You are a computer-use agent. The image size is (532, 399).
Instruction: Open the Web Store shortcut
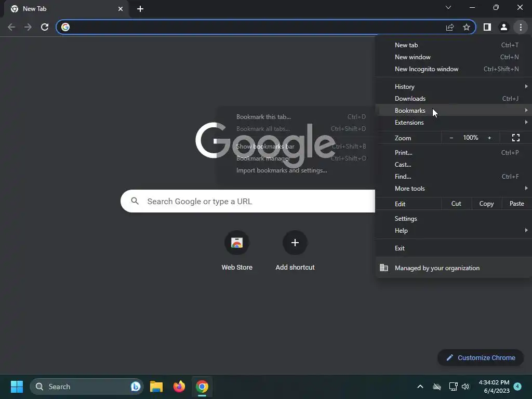(237, 250)
